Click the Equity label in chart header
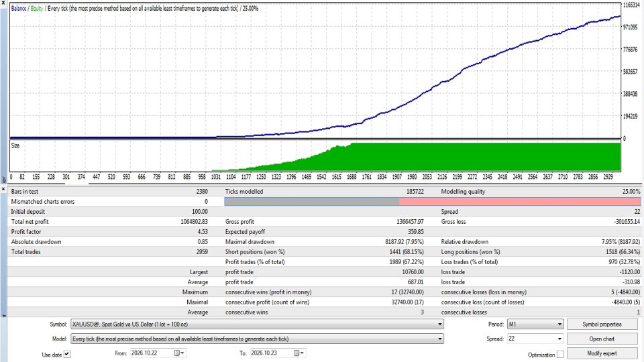 [36, 8]
